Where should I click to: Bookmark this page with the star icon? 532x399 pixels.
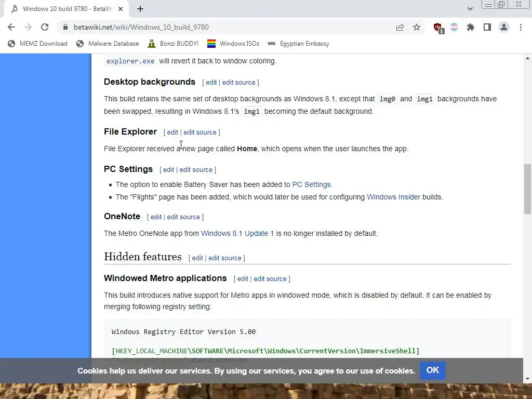(417, 27)
